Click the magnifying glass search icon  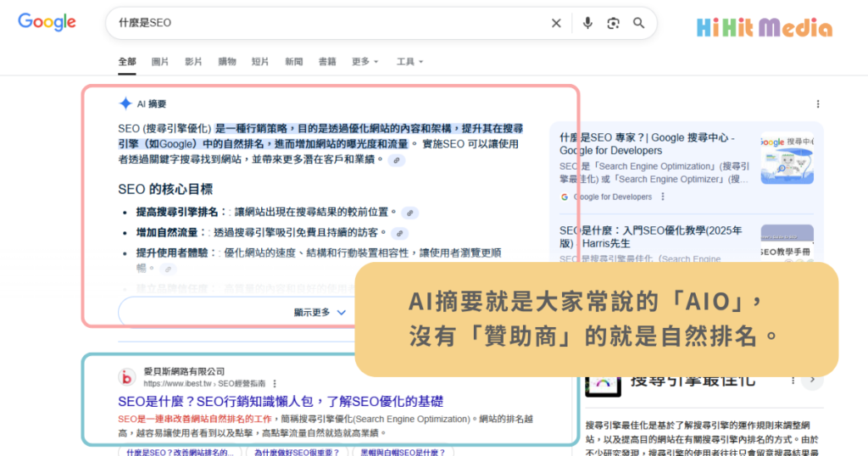(x=639, y=24)
